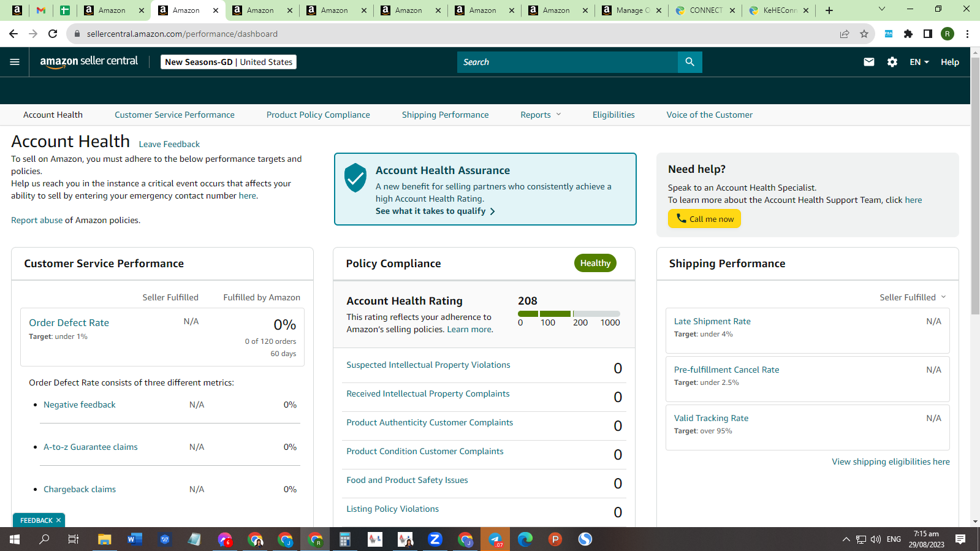Open the Shipping Performance tab
Image resolution: width=980 pixels, height=551 pixels.
(x=446, y=115)
